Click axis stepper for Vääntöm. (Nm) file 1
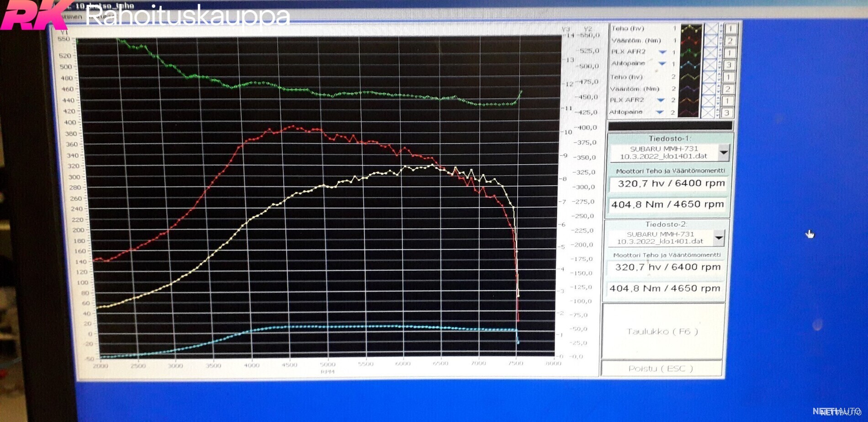Screen dimensions: 868x422 pos(721,41)
